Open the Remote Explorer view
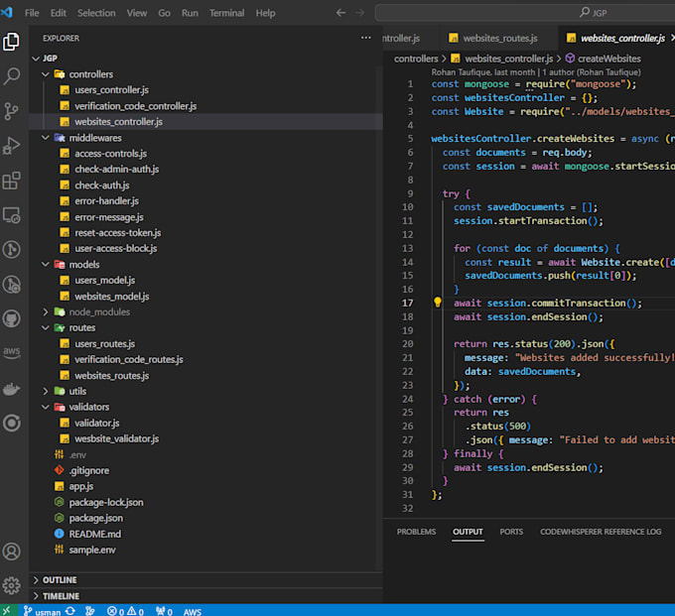The height and width of the screenshot is (616, 675). (x=12, y=215)
